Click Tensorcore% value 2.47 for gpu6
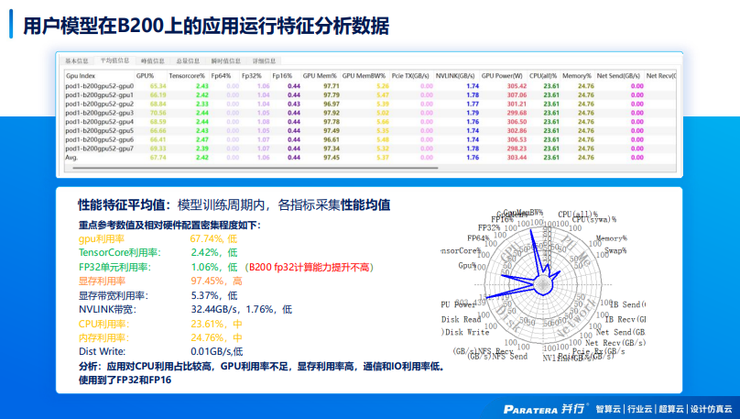The height and width of the screenshot is (419, 740). pos(202,140)
